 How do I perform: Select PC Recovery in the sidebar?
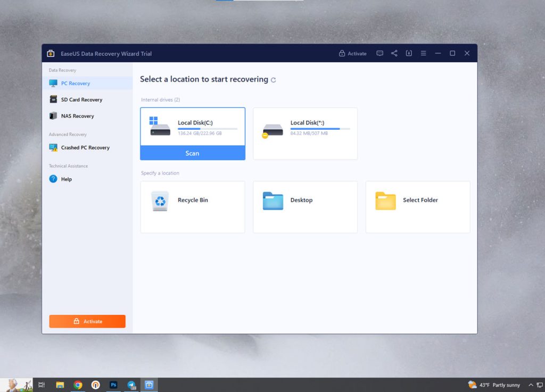tap(75, 84)
